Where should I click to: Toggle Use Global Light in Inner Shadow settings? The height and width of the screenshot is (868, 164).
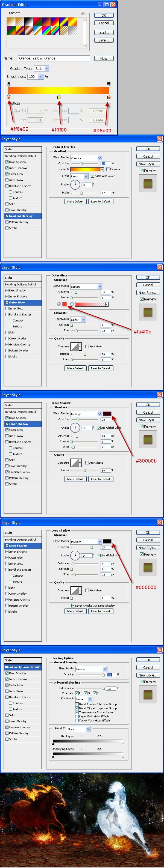[x=98, y=428]
